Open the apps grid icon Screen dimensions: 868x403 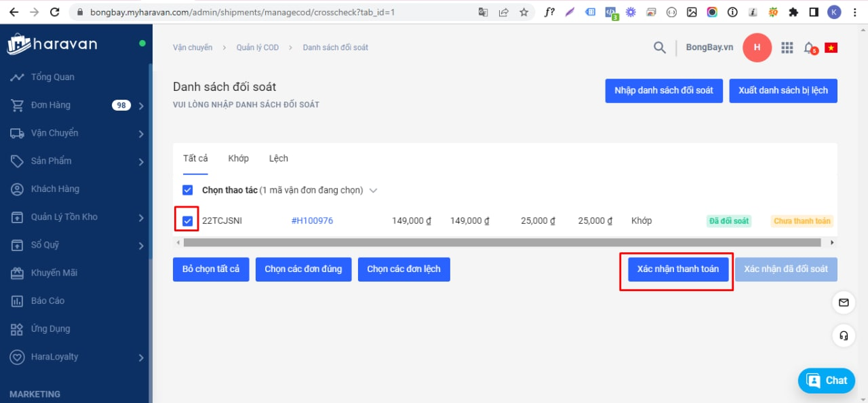tap(787, 47)
